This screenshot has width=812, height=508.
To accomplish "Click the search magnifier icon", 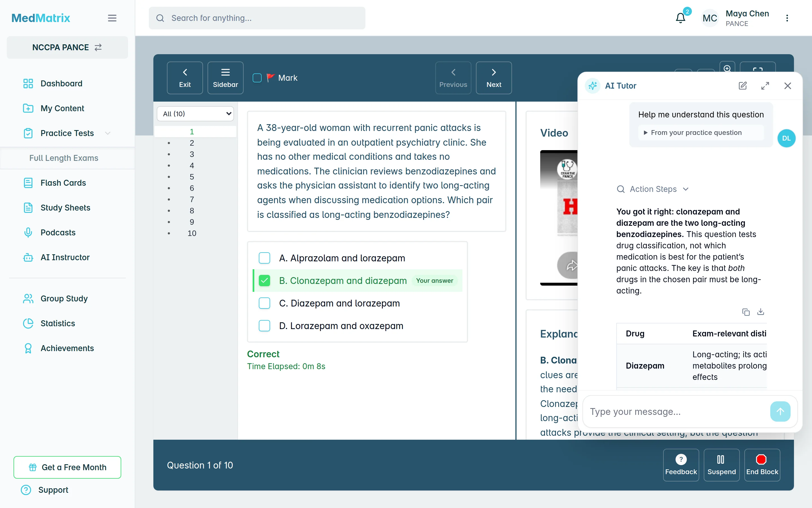I will point(160,18).
